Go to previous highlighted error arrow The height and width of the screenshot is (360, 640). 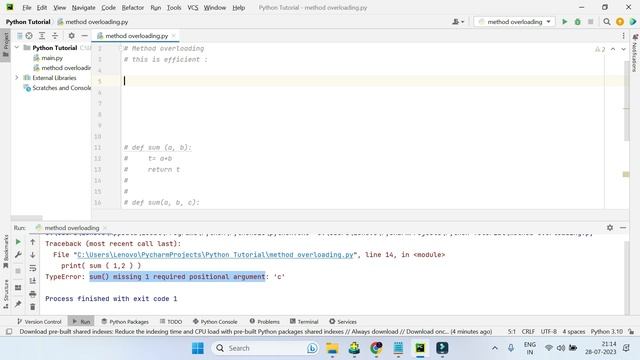click(x=613, y=49)
